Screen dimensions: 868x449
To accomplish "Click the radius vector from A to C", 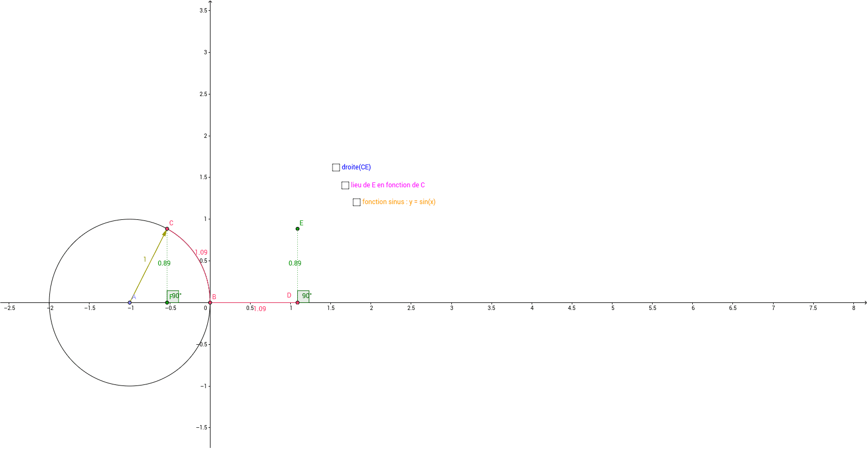I will (x=148, y=265).
